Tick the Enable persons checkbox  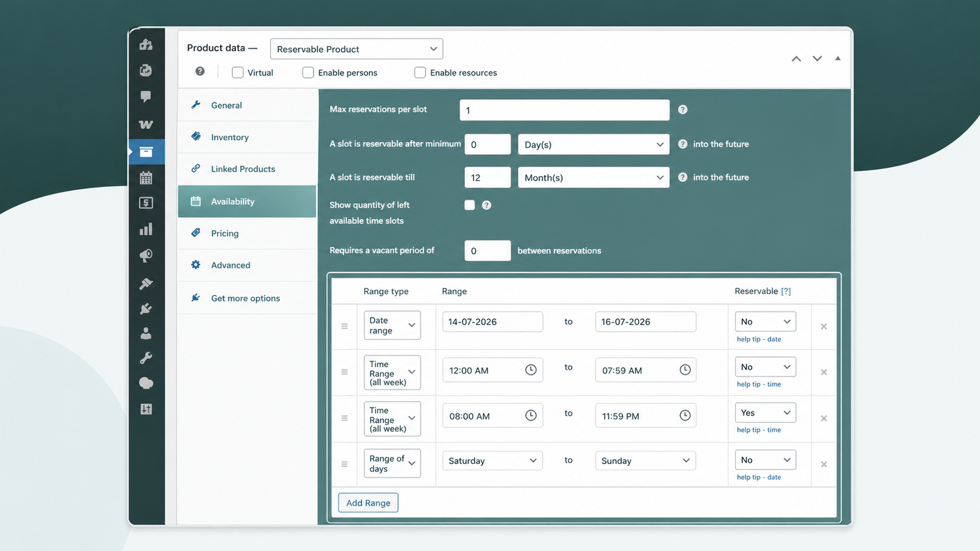(x=308, y=72)
